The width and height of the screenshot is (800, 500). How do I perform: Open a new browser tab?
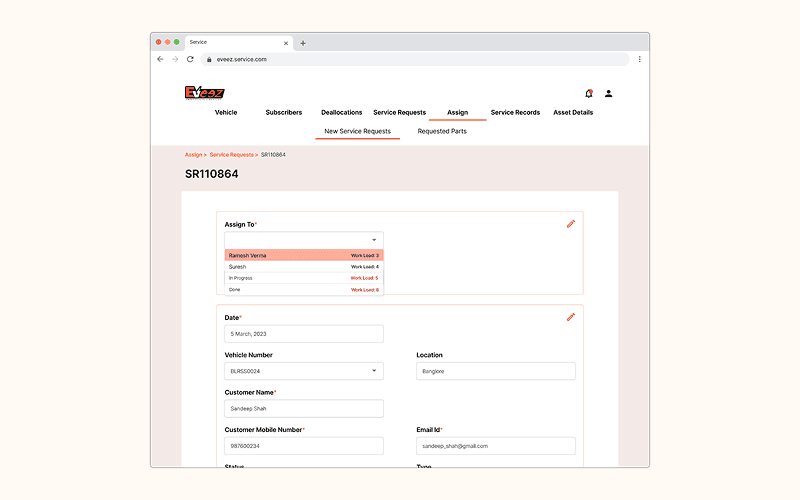(x=303, y=43)
